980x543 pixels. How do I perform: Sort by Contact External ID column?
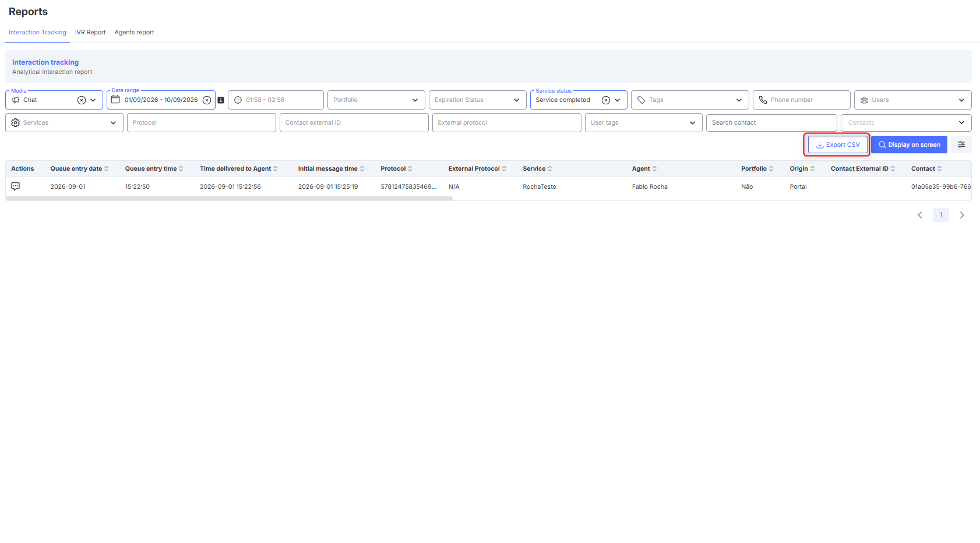click(x=893, y=169)
